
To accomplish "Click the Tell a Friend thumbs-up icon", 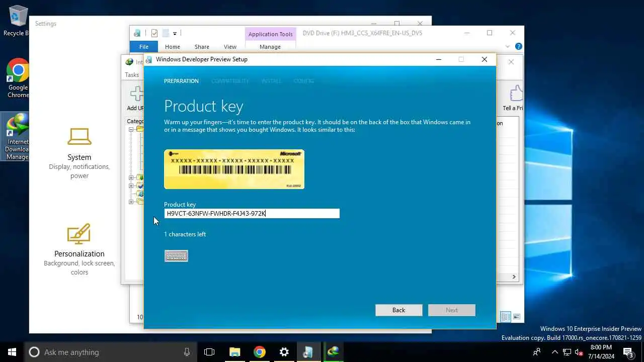I will pyautogui.click(x=516, y=94).
